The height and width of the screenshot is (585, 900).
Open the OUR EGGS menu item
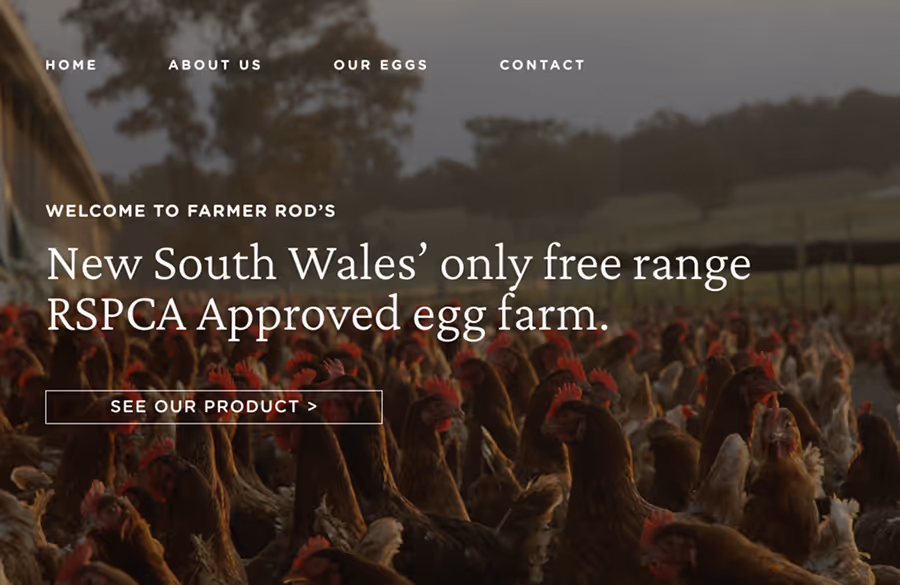381,65
